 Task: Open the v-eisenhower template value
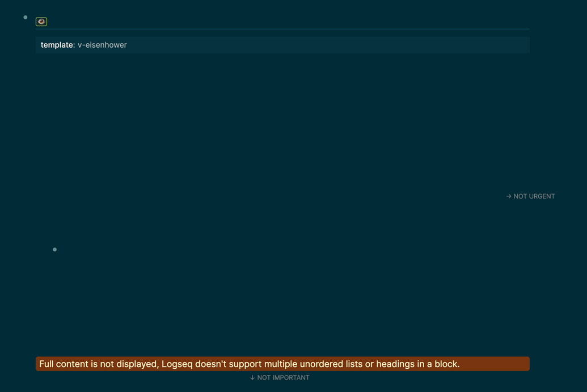(102, 44)
